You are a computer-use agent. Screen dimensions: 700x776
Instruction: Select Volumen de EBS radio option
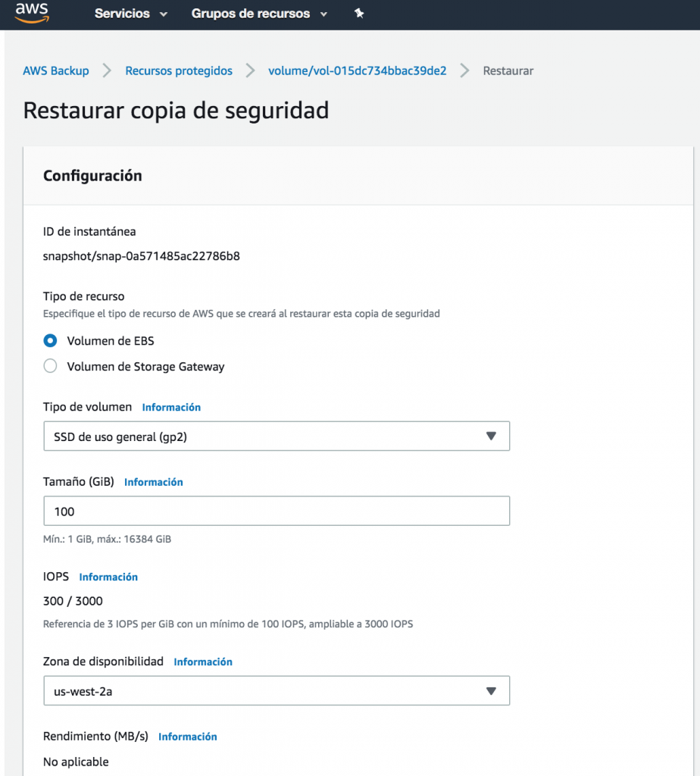pyautogui.click(x=51, y=341)
